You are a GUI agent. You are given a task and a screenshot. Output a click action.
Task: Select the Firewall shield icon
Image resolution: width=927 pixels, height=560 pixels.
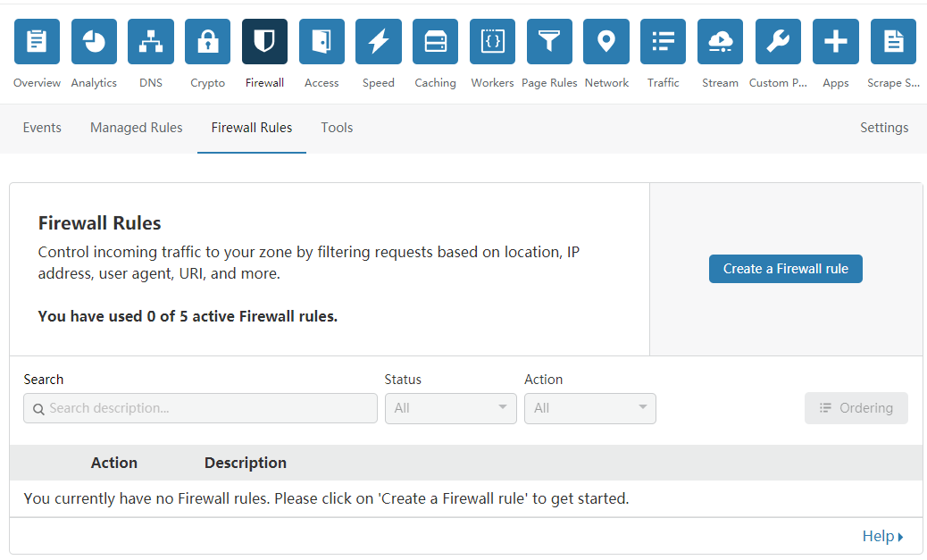[265, 41]
